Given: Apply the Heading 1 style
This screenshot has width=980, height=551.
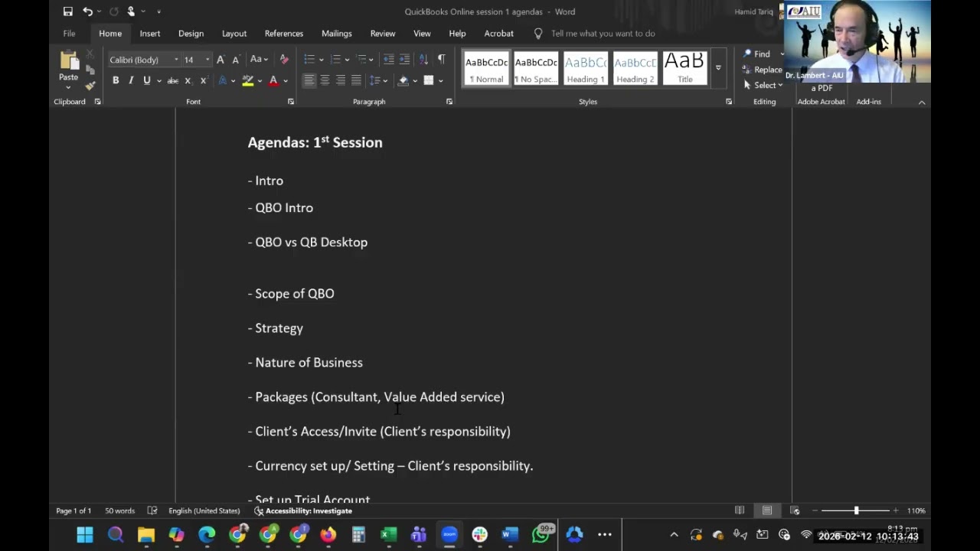Looking at the screenshot, I should click(586, 69).
